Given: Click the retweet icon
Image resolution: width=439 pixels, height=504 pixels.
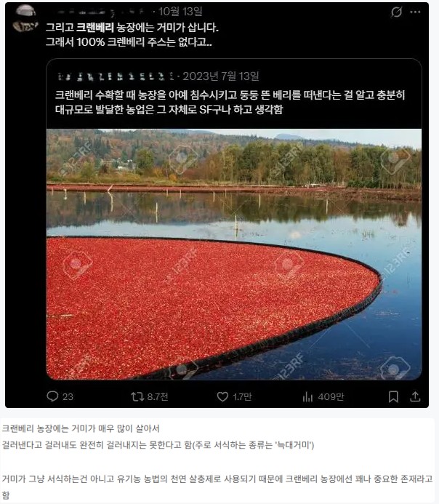Looking at the screenshot, I should (137, 396).
